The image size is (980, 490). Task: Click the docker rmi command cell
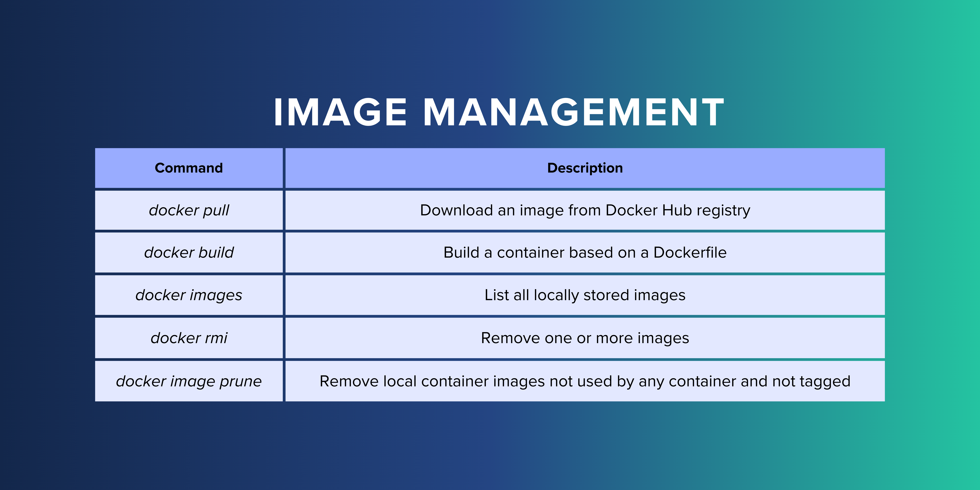coord(189,338)
